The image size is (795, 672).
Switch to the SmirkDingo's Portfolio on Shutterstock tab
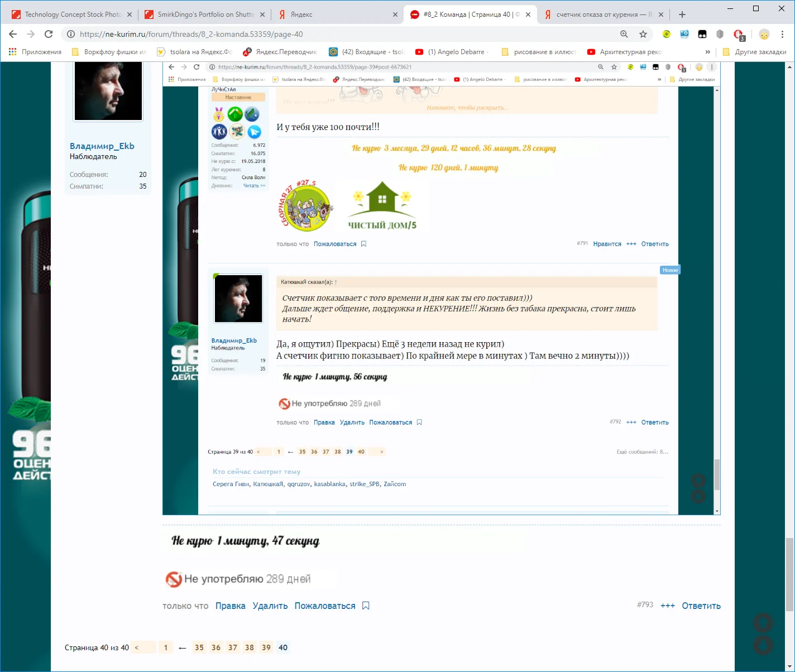pos(204,15)
